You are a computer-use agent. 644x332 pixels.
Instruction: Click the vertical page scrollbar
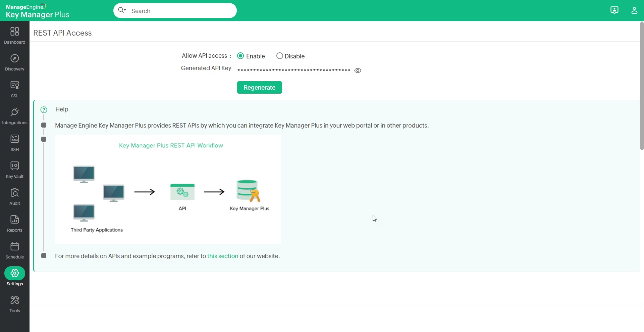(x=642, y=86)
